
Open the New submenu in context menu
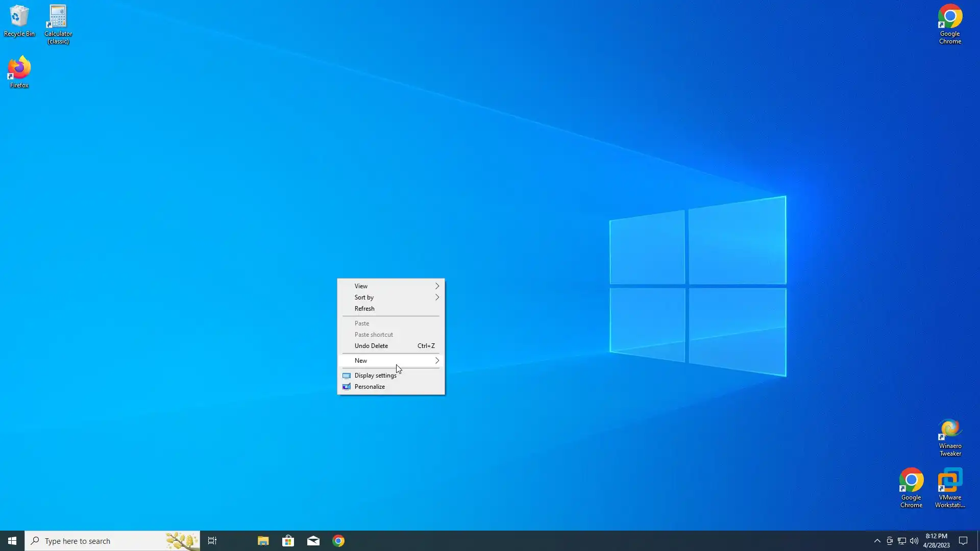coord(391,361)
